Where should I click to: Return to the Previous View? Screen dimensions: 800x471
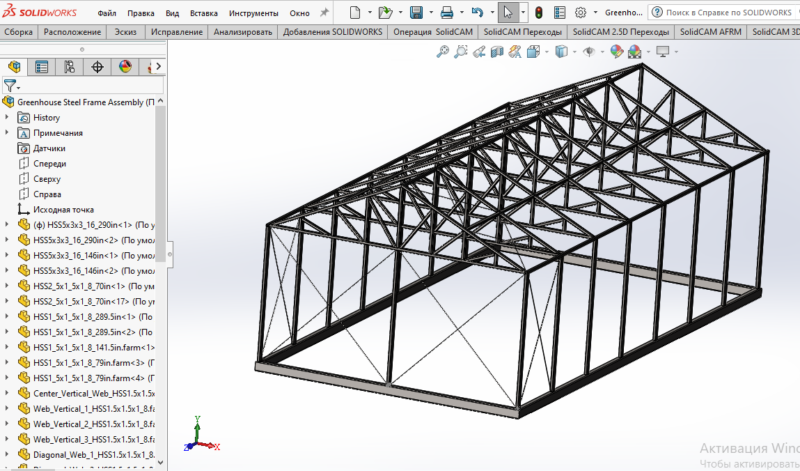pos(479,52)
